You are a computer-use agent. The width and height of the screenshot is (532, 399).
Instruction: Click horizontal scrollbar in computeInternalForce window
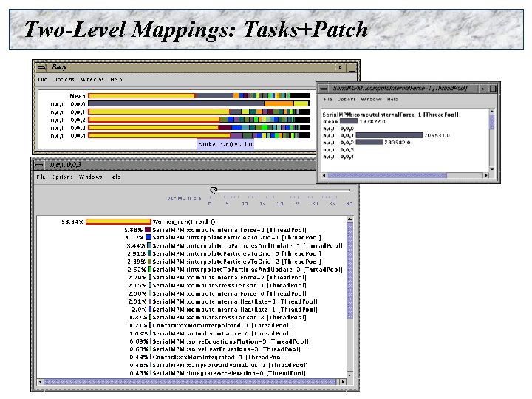point(387,175)
